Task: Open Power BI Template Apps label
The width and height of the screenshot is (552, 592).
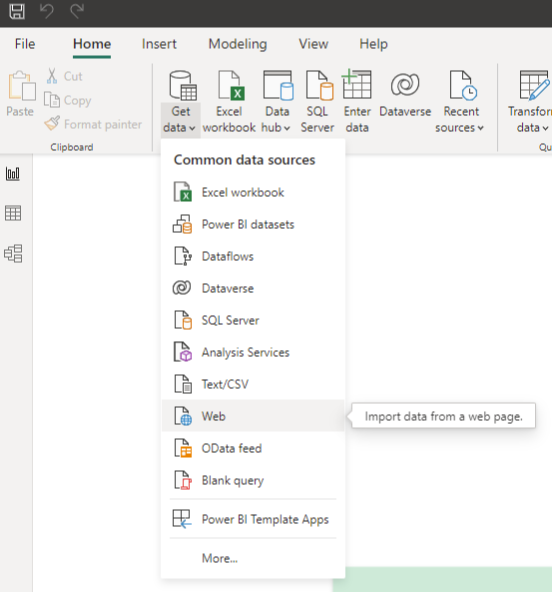Action: click(265, 520)
